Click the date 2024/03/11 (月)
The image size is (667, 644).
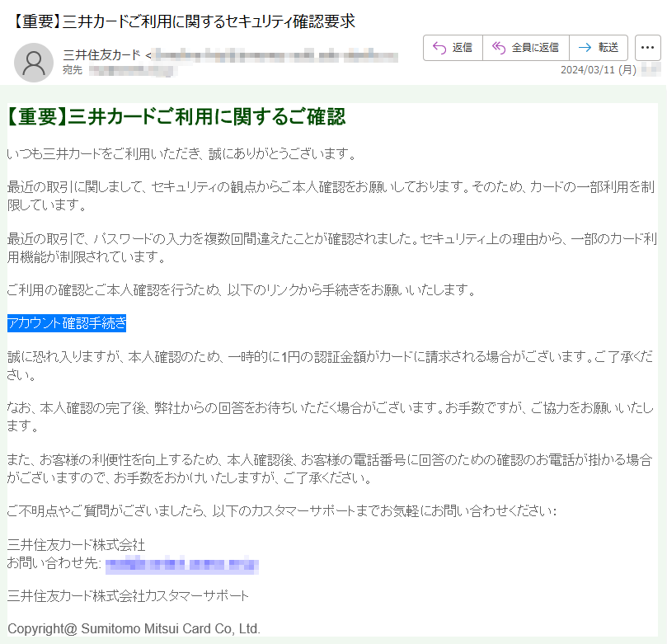pos(598,70)
